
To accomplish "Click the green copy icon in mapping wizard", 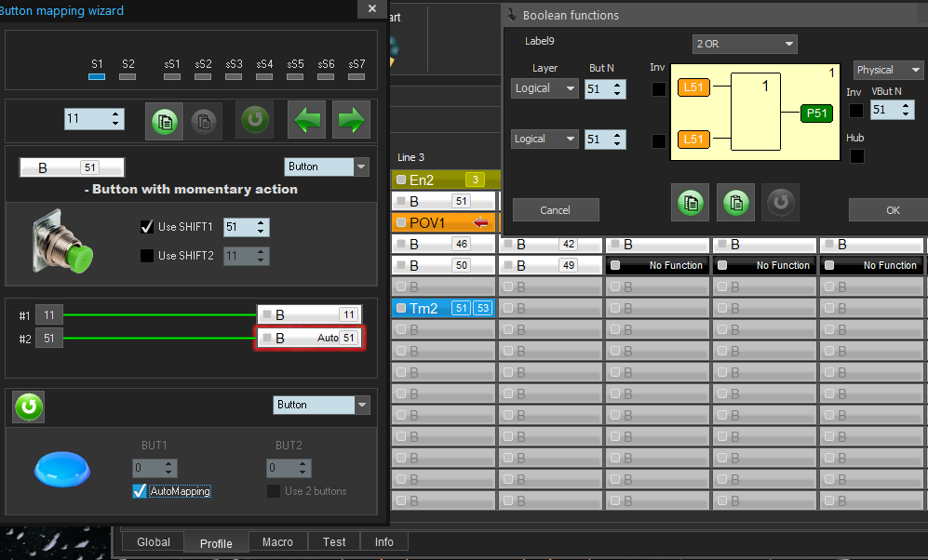I will [164, 121].
